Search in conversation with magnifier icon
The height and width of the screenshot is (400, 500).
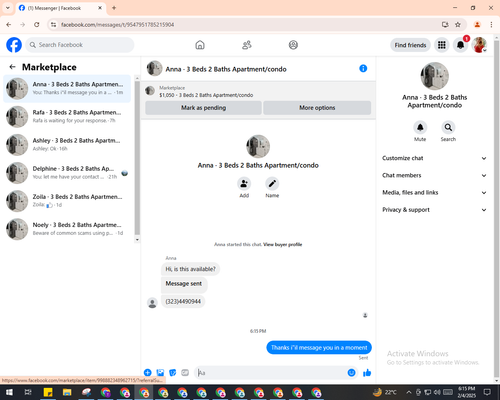pos(448,127)
